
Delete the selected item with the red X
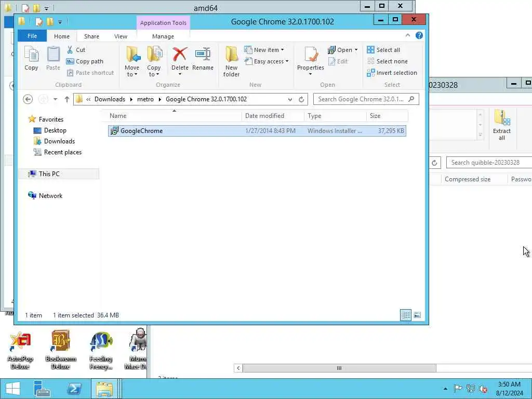pyautogui.click(x=179, y=55)
